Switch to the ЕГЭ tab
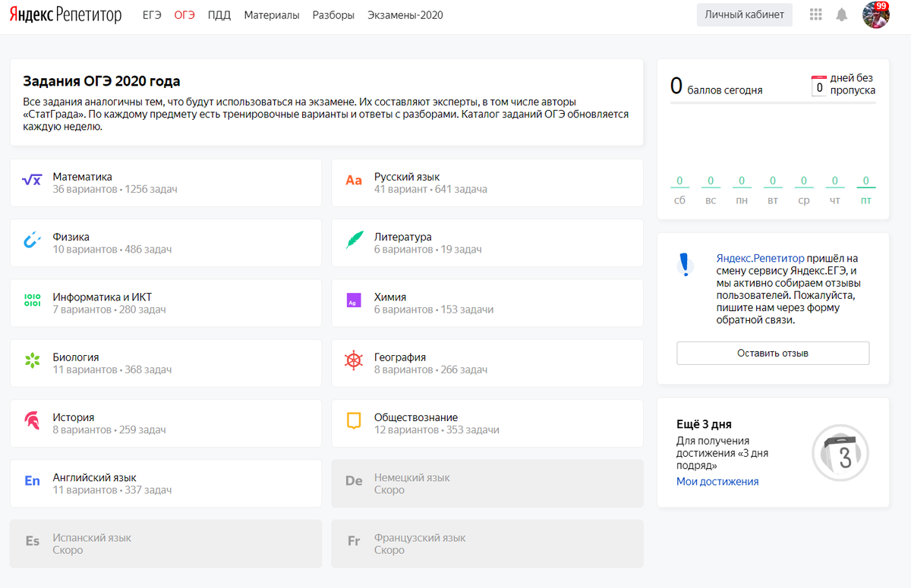The image size is (911, 588). point(152,15)
